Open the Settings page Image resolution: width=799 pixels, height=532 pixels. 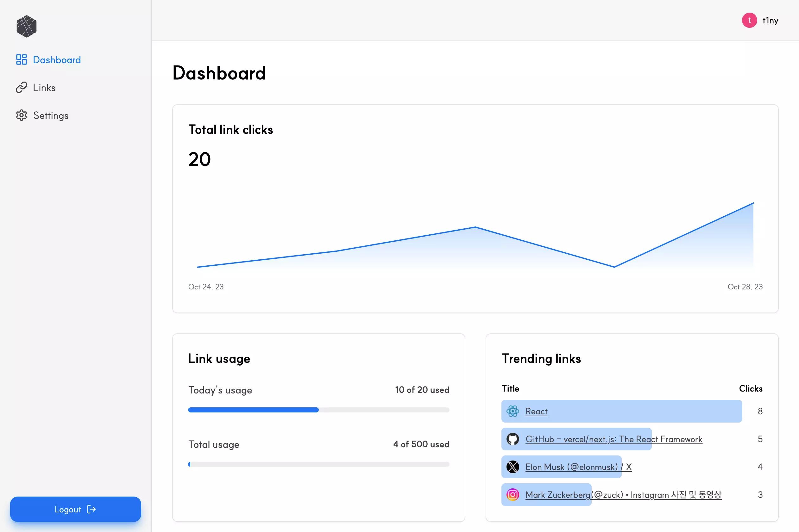[42, 115]
